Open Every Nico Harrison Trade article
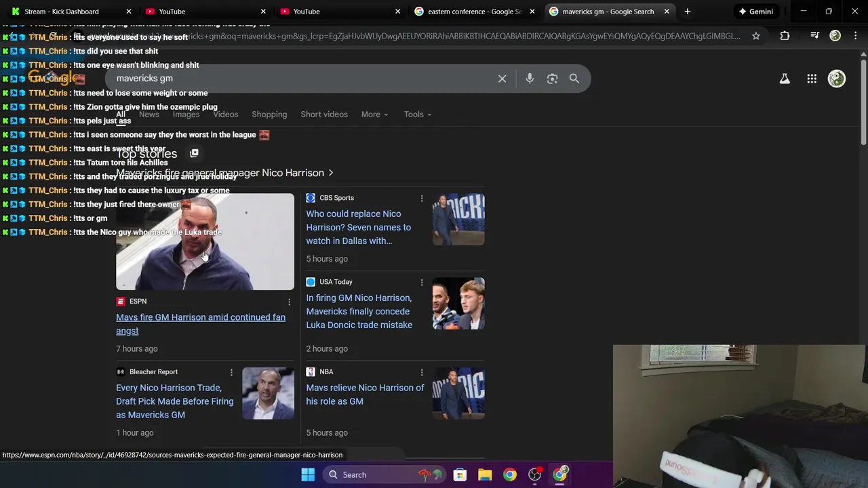868x488 pixels. 174,401
